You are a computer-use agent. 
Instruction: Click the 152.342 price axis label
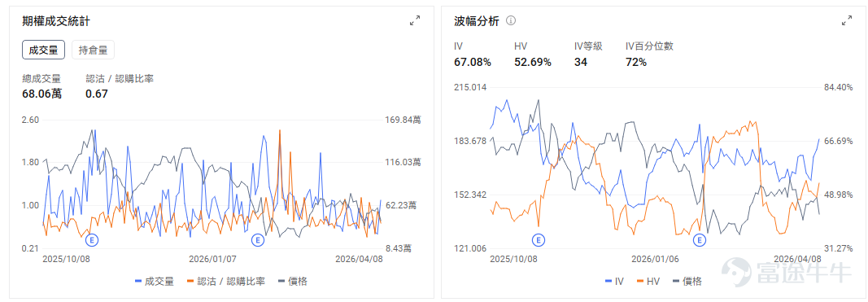point(470,195)
